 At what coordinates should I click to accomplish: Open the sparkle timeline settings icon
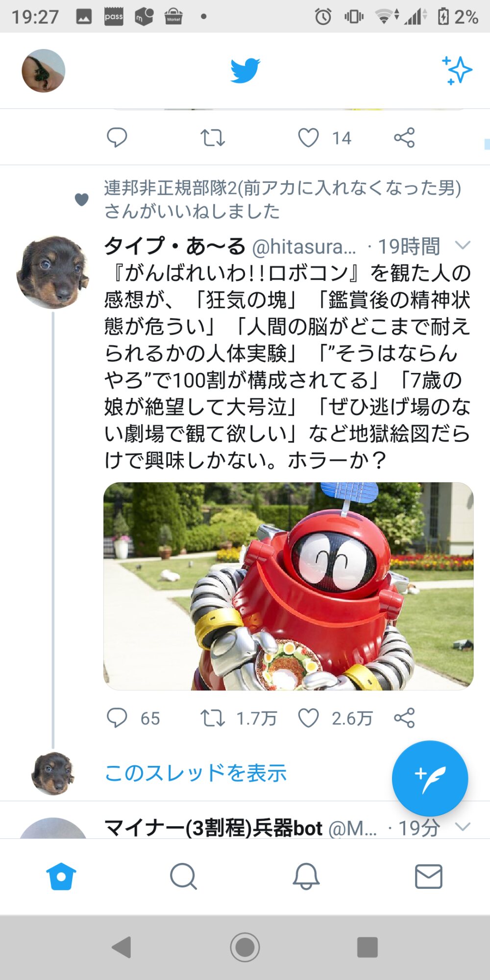[x=457, y=71]
